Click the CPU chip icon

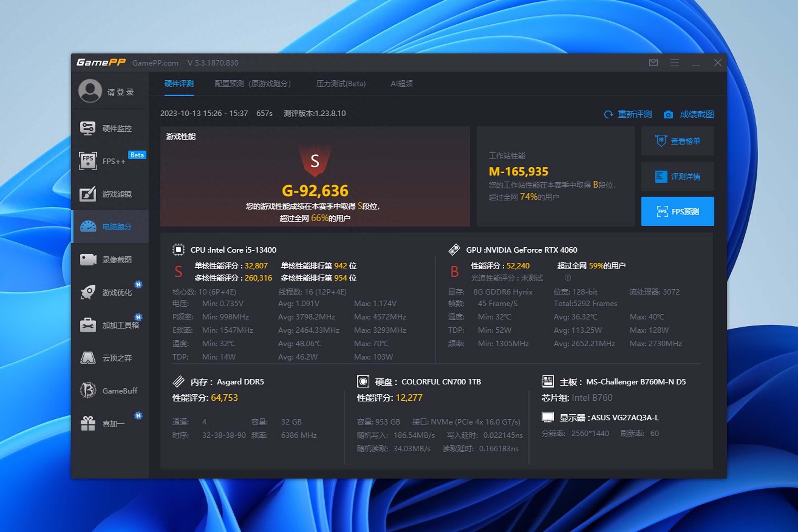coord(178,250)
